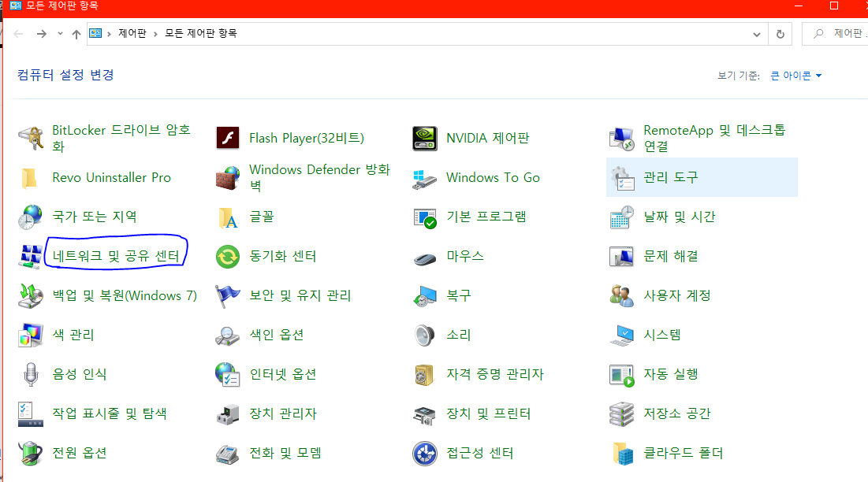The width and height of the screenshot is (868, 482).
Task: Click the 인터넷 옵션 globe icon
Action: tap(228, 375)
